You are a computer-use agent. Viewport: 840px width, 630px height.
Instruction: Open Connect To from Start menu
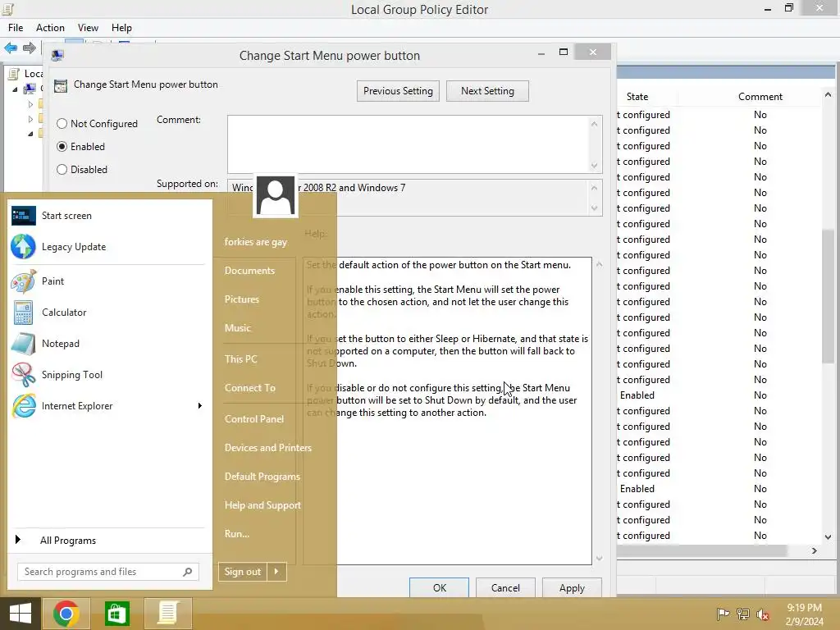tap(249, 388)
